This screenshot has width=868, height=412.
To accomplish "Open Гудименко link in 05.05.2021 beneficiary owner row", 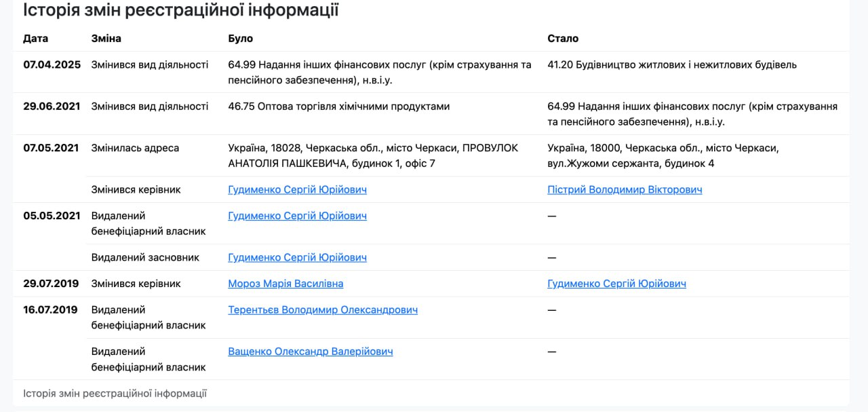I will (x=297, y=216).
